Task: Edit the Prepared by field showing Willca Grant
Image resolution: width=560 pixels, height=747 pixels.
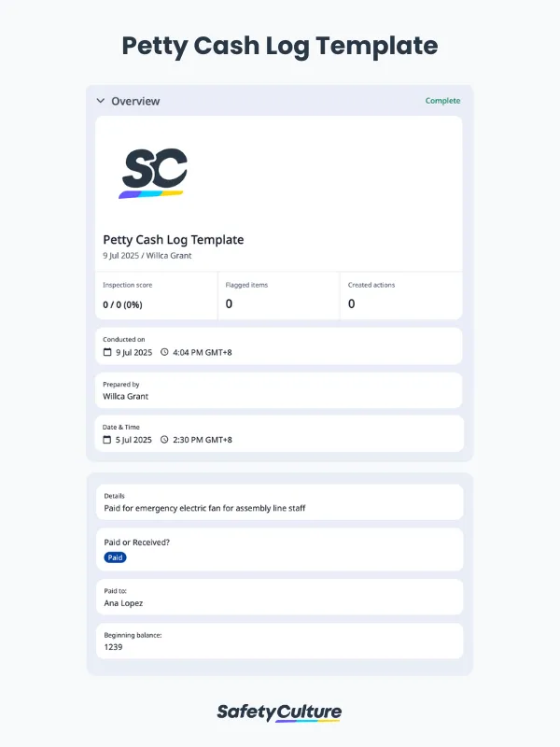Action: pyautogui.click(x=125, y=396)
